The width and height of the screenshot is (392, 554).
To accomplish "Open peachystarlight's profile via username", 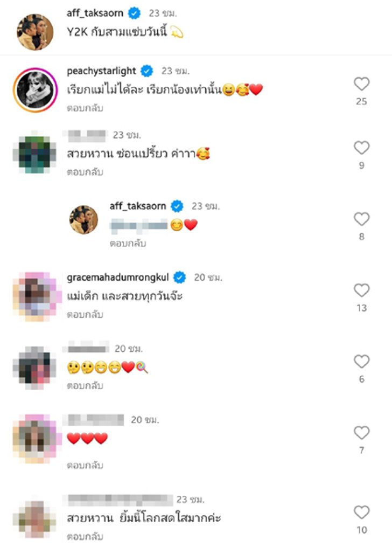I will coord(101,71).
